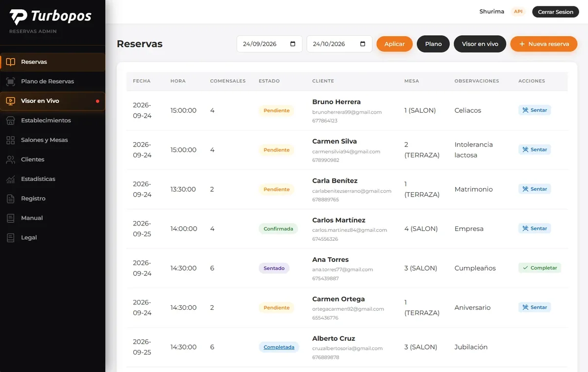Click Pendiente status of Bruno Herrera
This screenshot has height=372, width=588.
click(x=276, y=110)
